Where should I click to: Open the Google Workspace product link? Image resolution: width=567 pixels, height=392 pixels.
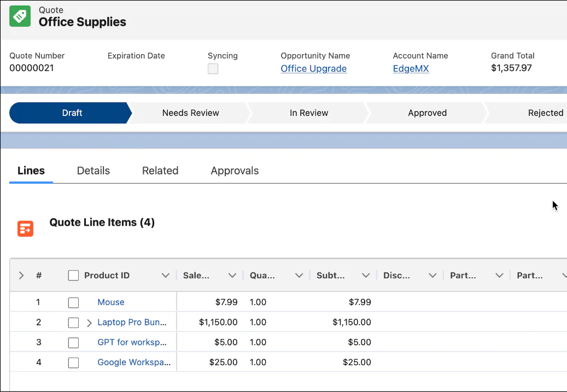pos(134,362)
